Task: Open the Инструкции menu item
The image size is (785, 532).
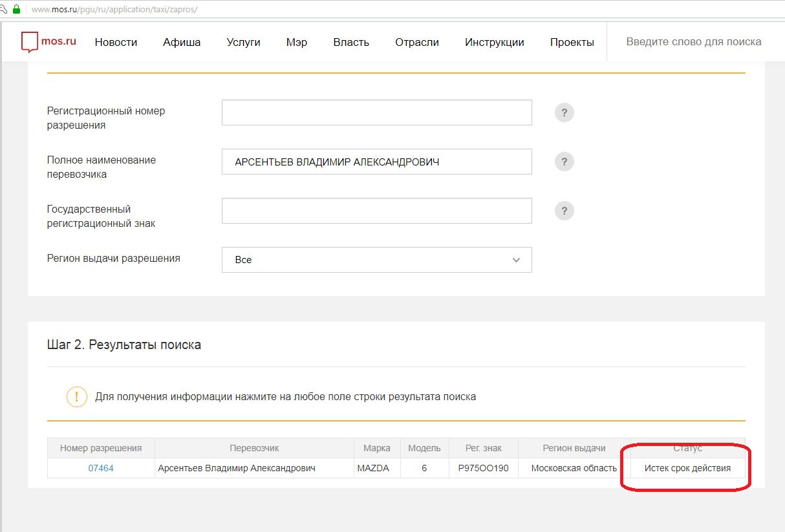Action: 495,42
